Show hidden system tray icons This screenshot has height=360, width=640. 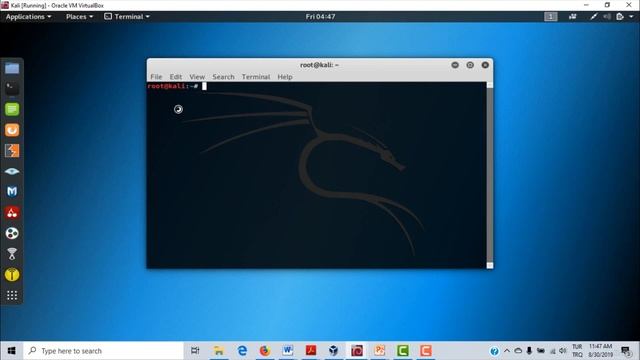tap(507, 351)
